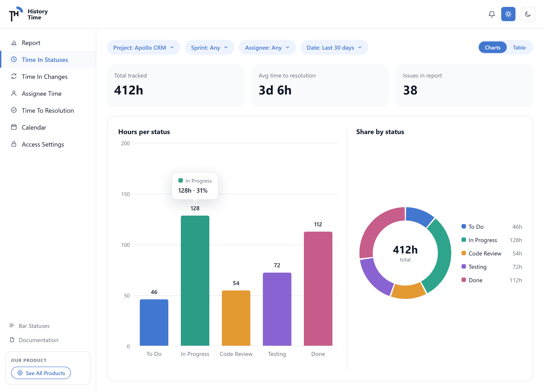
Task: Click Avg time to resolution 3d 6h
Action: pos(320,85)
